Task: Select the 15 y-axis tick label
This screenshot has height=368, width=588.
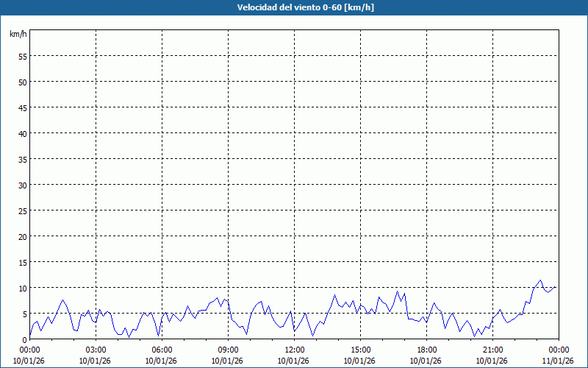Action: pyautogui.click(x=22, y=262)
